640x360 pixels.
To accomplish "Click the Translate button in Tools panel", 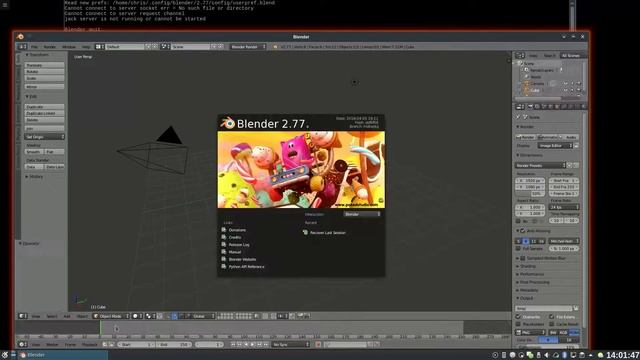I will [x=44, y=65].
